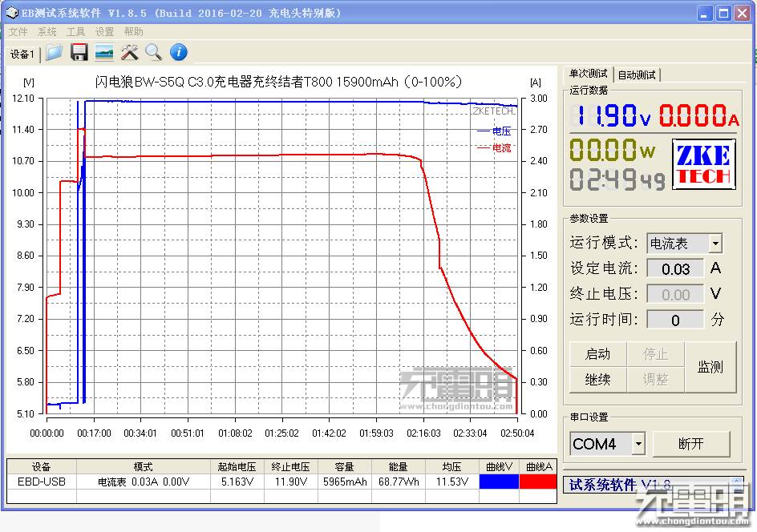Open the 帮助 menu
Image resolution: width=757 pixels, height=532 pixels.
point(134,32)
